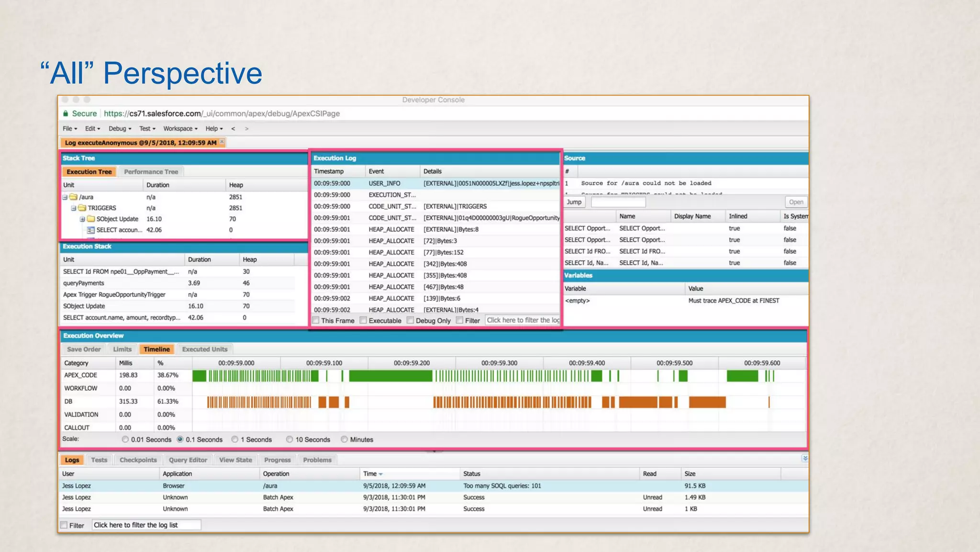
Task: Click the SObject Update folder icon
Action: (91, 219)
